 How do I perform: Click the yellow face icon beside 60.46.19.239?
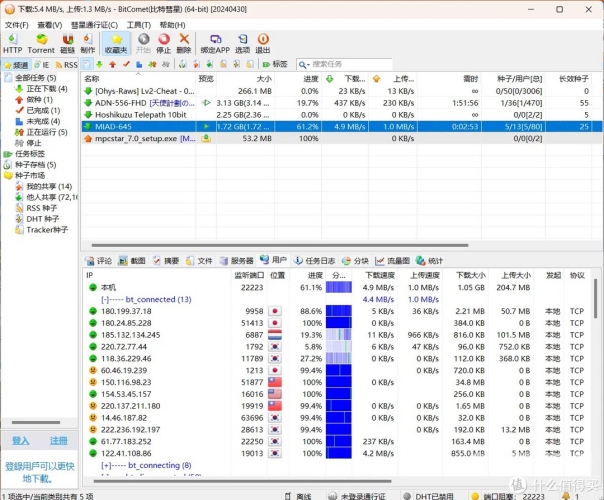click(93, 370)
